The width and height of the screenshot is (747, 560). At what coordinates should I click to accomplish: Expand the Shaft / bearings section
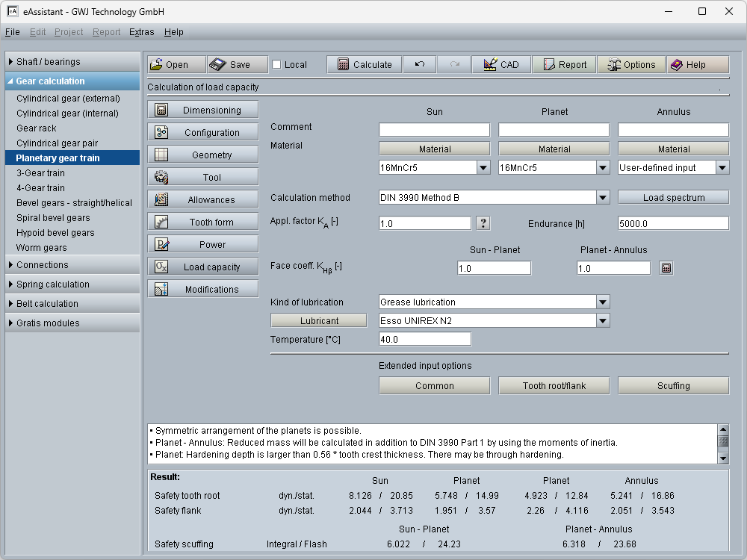72,62
